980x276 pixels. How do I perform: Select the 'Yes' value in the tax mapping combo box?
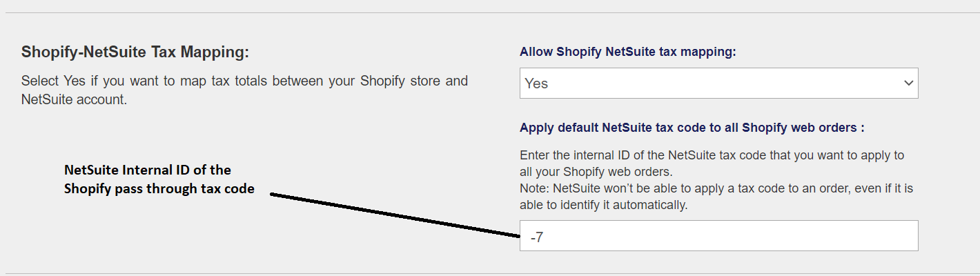tap(537, 83)
